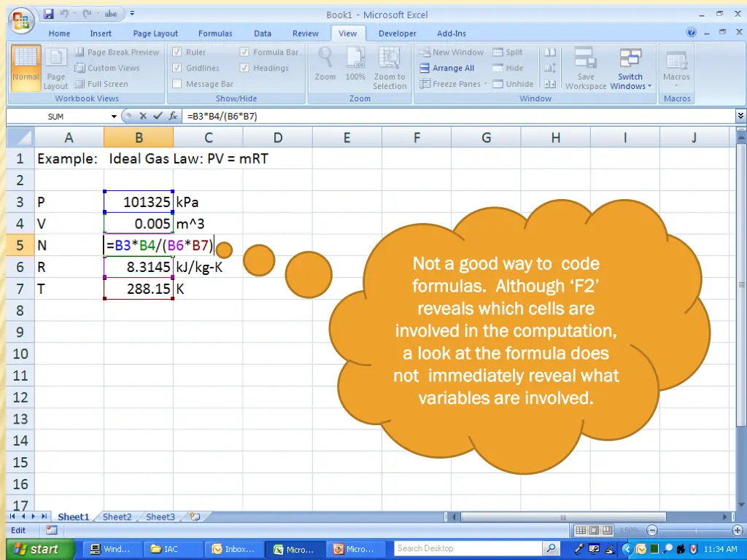Click the 100% zoom icon
Screen dimensions: 747x560
click(355, 60)
